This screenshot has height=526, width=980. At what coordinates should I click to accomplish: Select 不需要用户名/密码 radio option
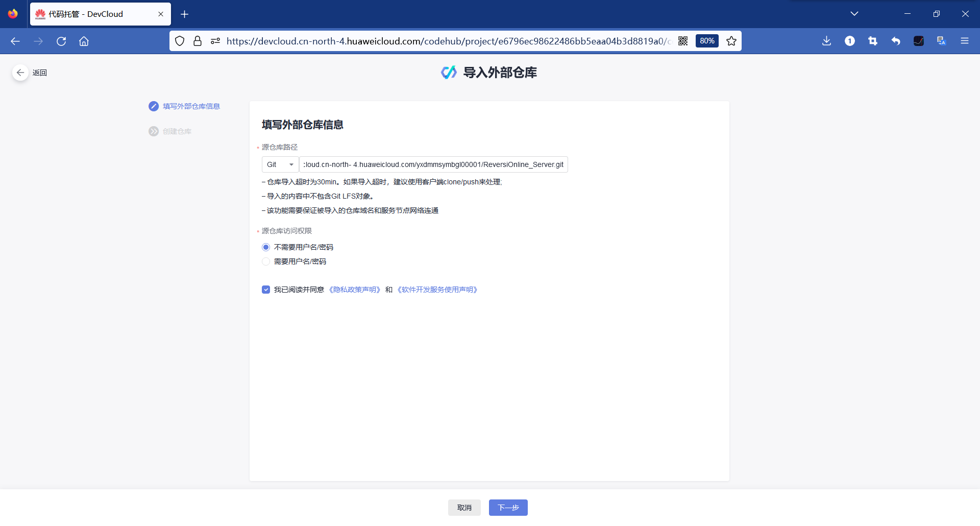(x=265, y=247)
